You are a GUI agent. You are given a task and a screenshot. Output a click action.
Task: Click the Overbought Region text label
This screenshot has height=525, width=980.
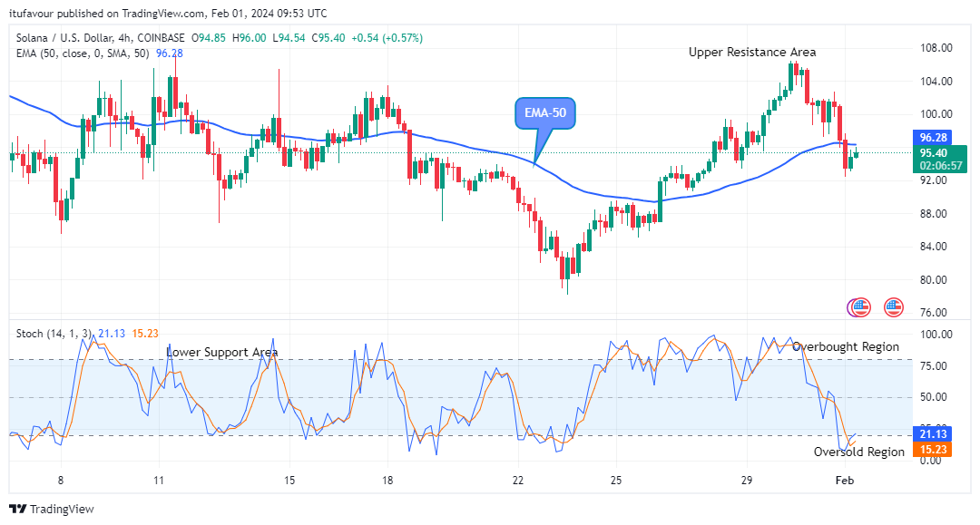(x=846, y=346)
